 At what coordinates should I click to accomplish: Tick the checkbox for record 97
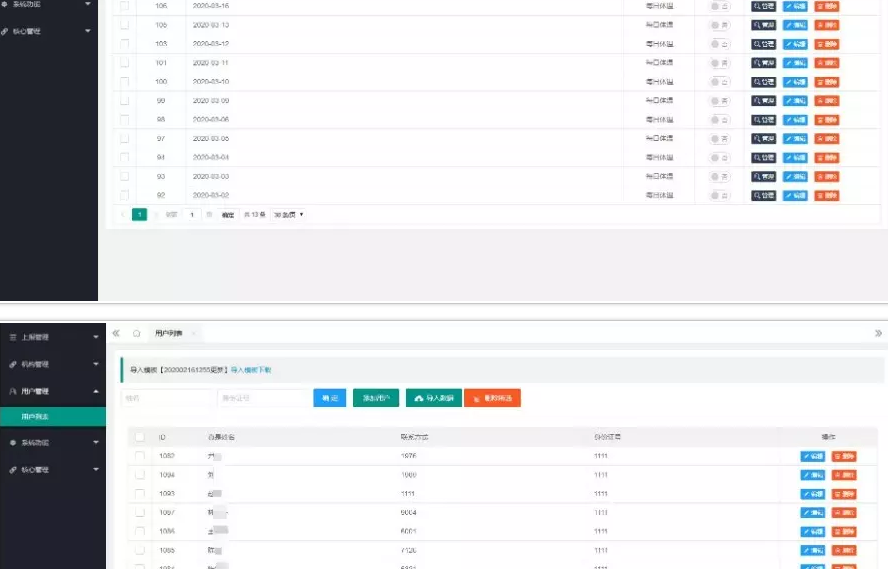point(125,138)
